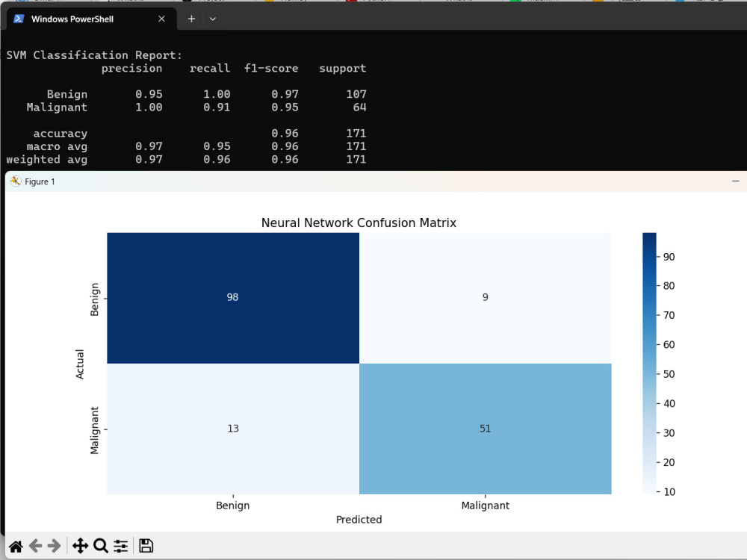Click the Benign support value 107
The height and width of the screenshot is (560, 747).
coord(356,94)
